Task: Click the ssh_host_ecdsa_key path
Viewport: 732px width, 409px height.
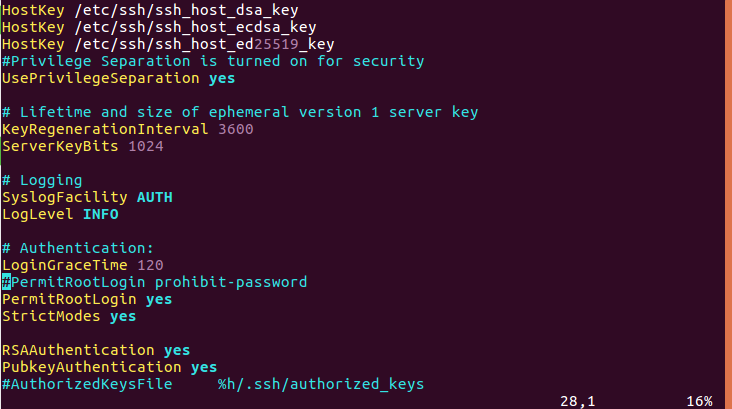Action: point(195,27)
